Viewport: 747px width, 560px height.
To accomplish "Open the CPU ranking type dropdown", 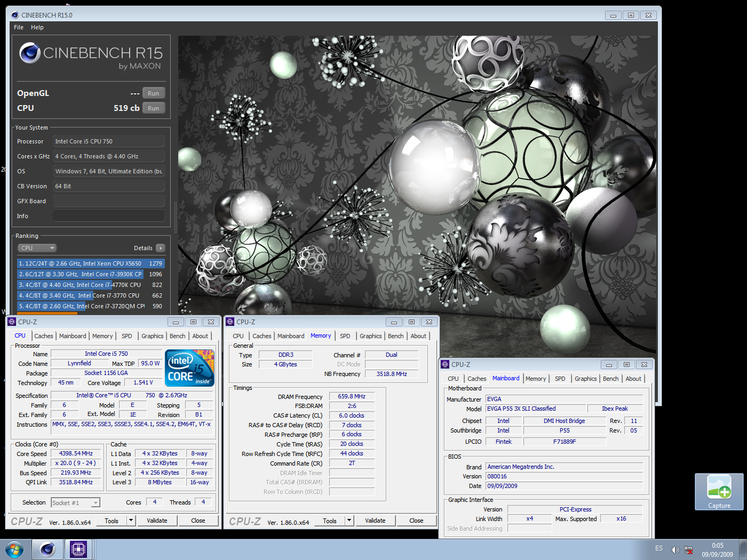I will point(37,248).
